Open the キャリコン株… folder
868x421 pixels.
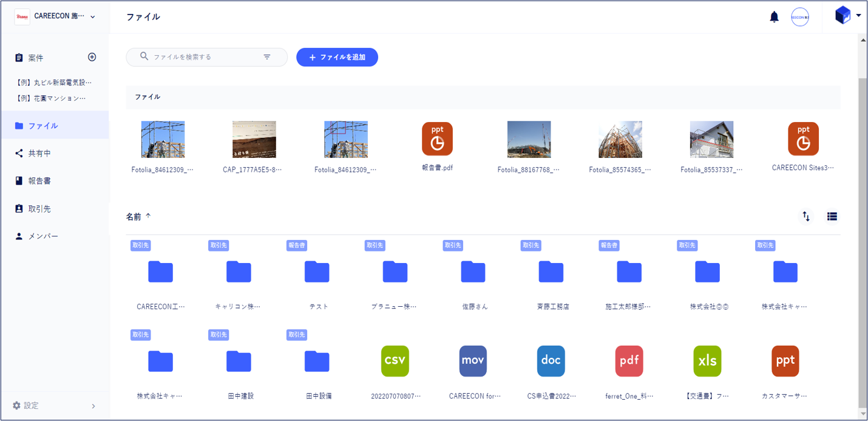click(239, 272)
